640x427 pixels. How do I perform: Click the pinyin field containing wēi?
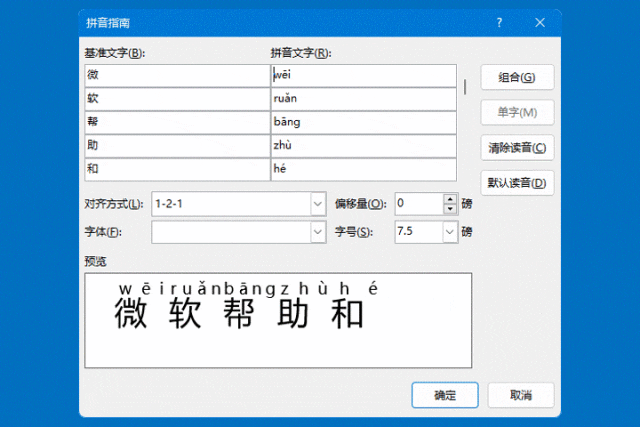[364, 75]
